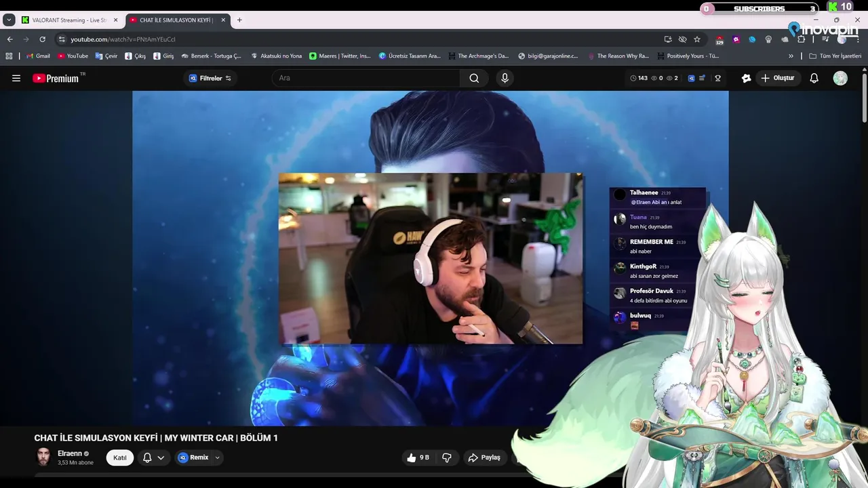Close the VALORANT Streaming tab
This screenshot has height=488, width=868.
tap(115, 20)
